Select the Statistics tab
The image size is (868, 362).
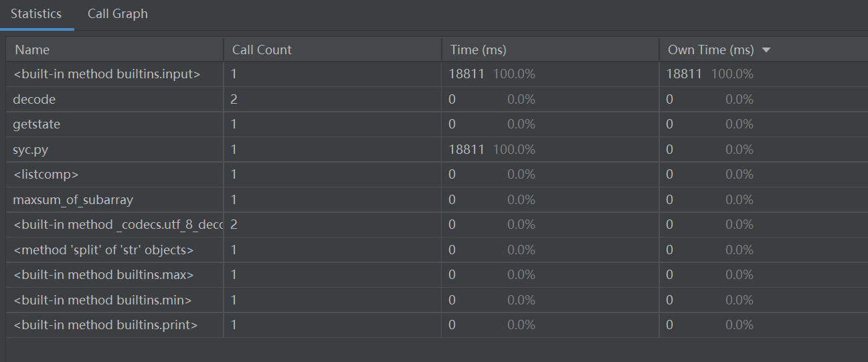pos(36,14)
